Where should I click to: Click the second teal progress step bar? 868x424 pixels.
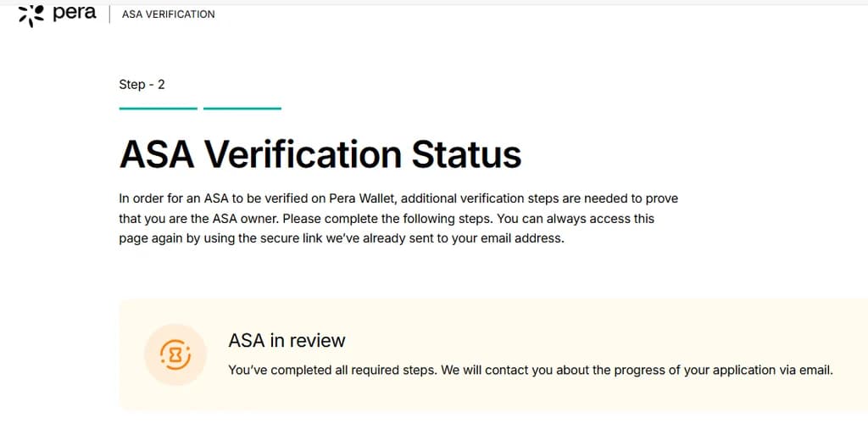point(242,109)
